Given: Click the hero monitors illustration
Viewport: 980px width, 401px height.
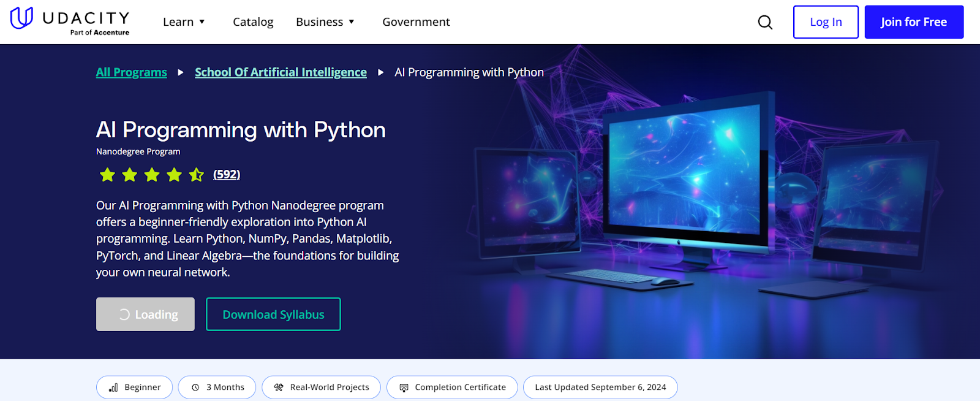Looking at the screenshot, I should point(704,196).
